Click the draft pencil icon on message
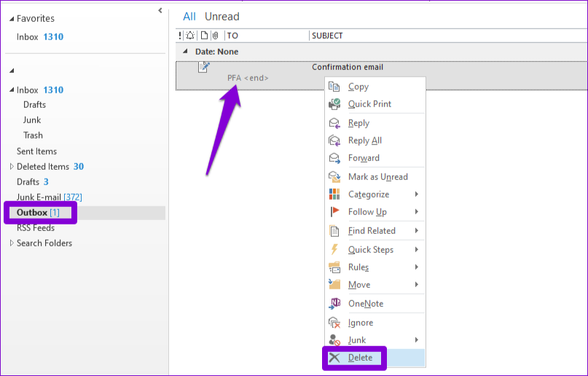Screen dimensions: 588x376 (203, 67)
